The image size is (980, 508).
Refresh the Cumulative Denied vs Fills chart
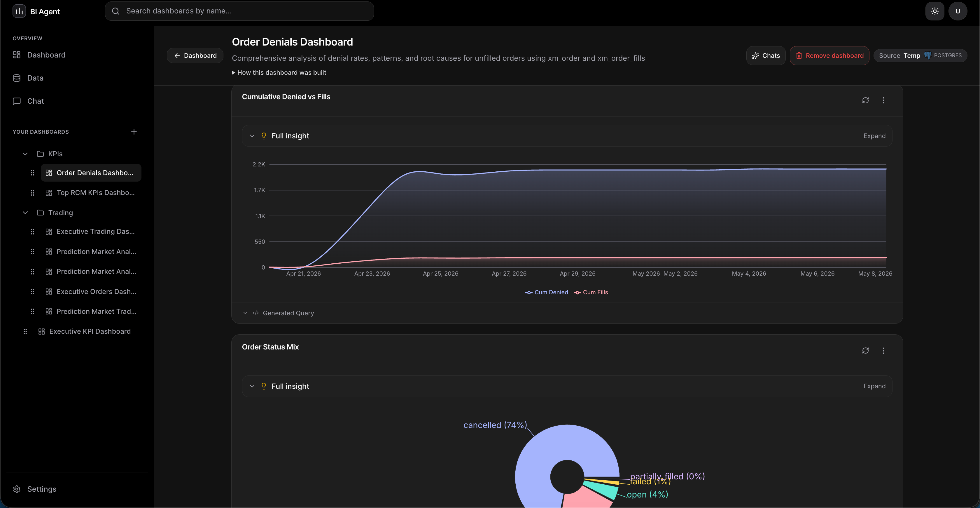pyautogui.click(x=865, y=100)
